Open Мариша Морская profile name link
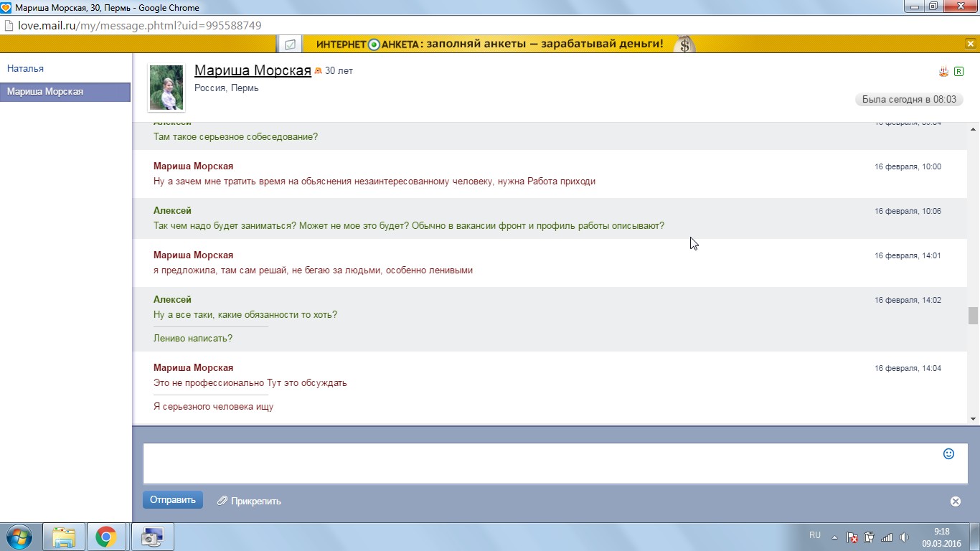Screen dimensions: 980x551 coord(253,70)
